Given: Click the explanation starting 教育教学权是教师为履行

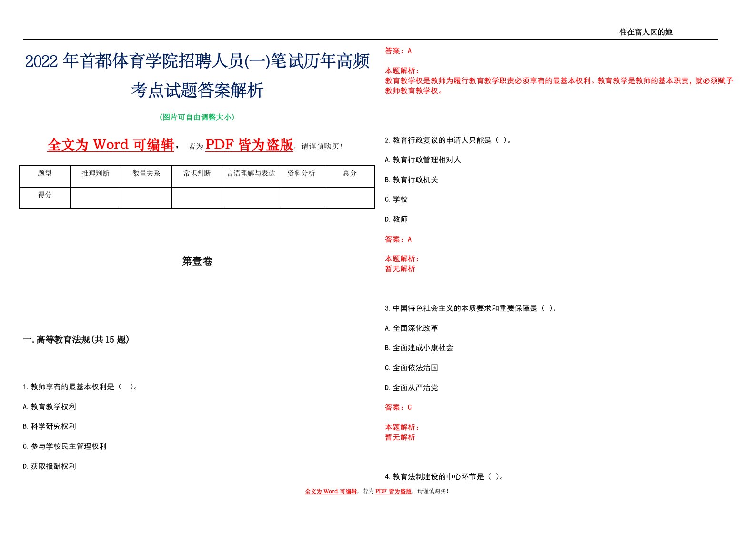Looking at the screenshot, I should pyautogui.click(x=559, y=86).
